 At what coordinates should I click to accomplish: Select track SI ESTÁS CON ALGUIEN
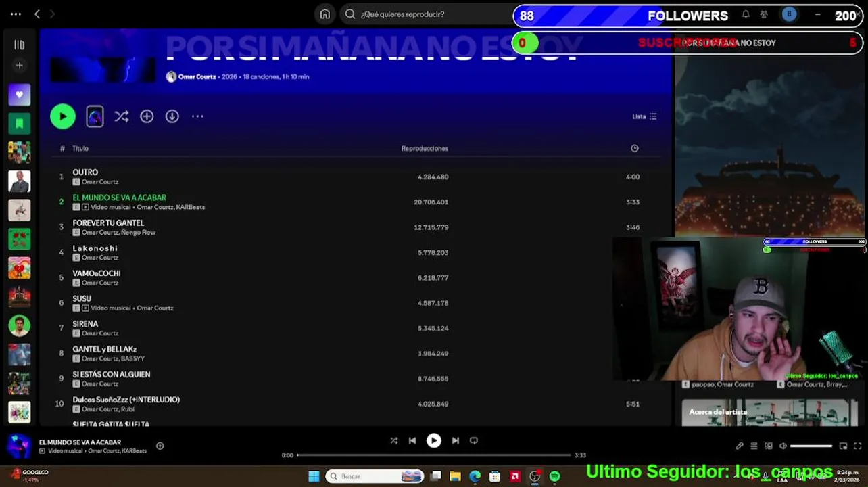pyautogui.click(x=112, y=374)
